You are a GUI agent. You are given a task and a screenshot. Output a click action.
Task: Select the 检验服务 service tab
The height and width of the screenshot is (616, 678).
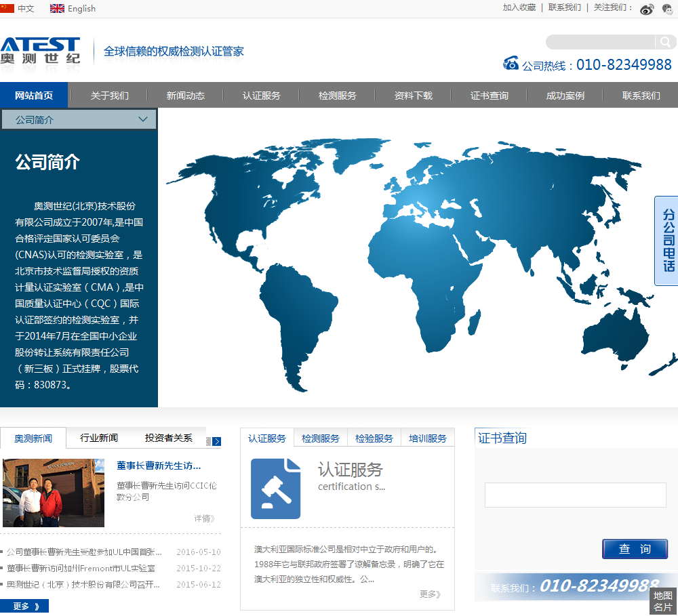[374, 438]
